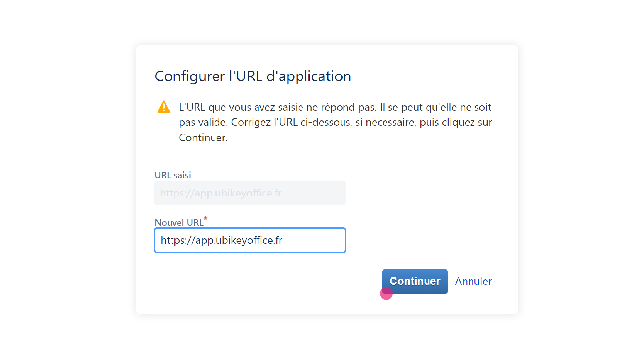Click the Continuer button
The image size is (644, 352).
[415, 281]
